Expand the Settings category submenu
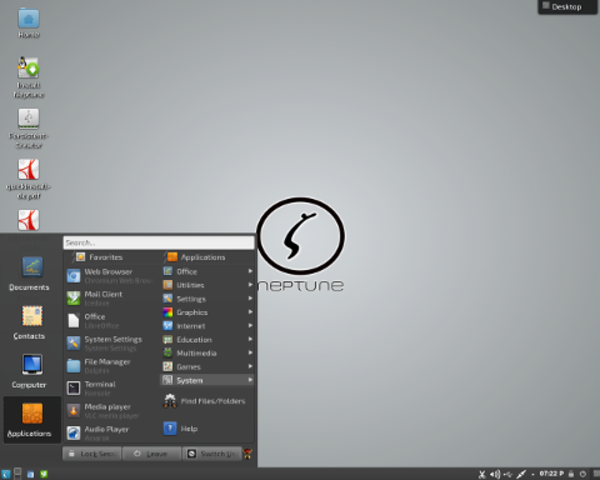 207,299
